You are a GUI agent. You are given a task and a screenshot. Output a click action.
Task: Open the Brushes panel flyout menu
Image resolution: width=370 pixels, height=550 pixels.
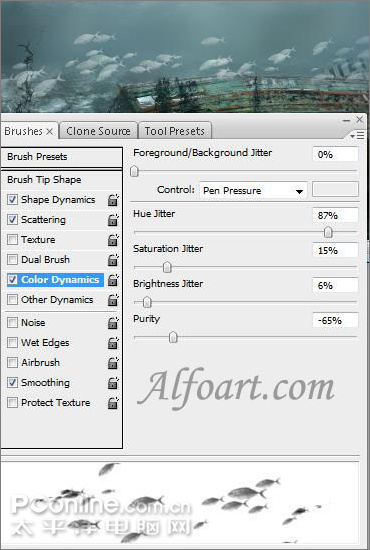tap(357, 136)
